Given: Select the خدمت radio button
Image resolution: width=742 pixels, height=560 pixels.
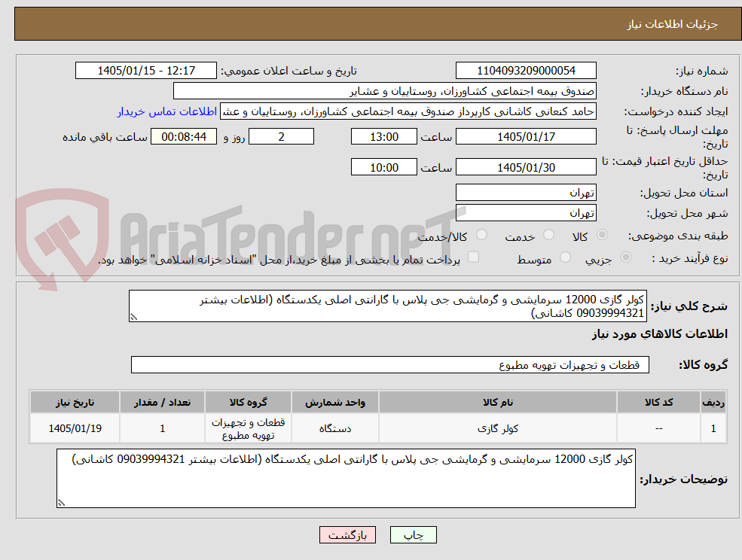Looking at the screenshot, I should pyautogui.click(x=549, y=235).
